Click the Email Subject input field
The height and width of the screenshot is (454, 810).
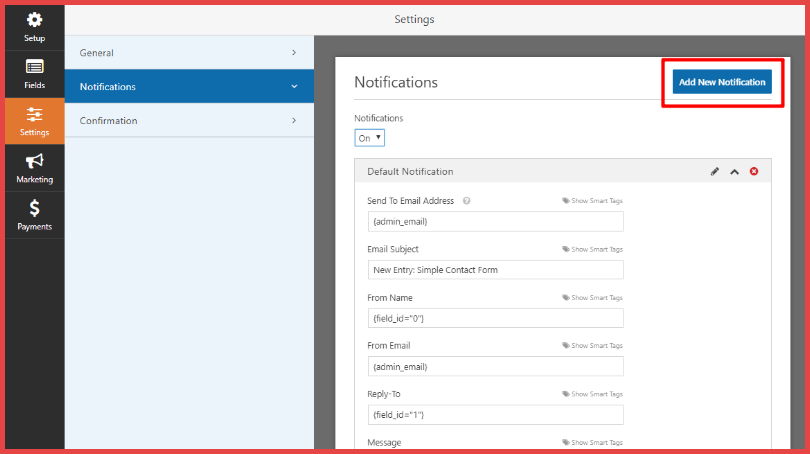pos(495,270)
